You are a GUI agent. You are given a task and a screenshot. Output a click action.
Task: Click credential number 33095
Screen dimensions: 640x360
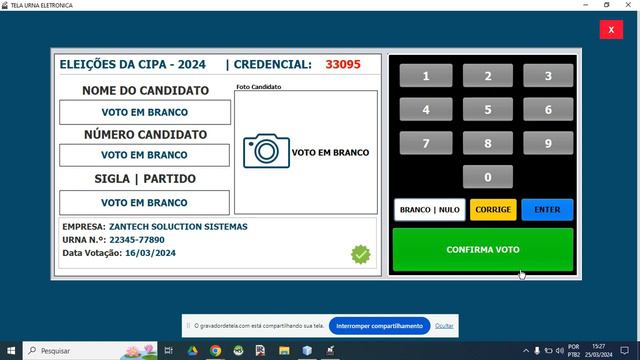click(x=343, y=64)
